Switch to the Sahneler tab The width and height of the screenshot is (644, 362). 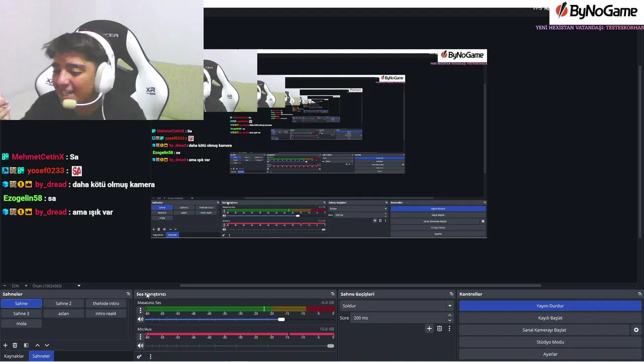pos(41,356)
